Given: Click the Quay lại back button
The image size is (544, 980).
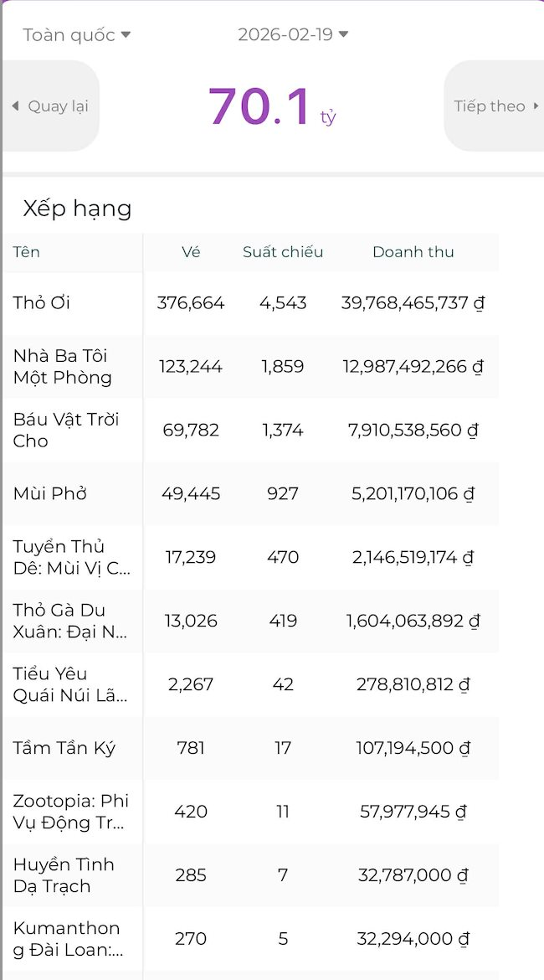Looking at the screenshot, I should tap(50, 106).
